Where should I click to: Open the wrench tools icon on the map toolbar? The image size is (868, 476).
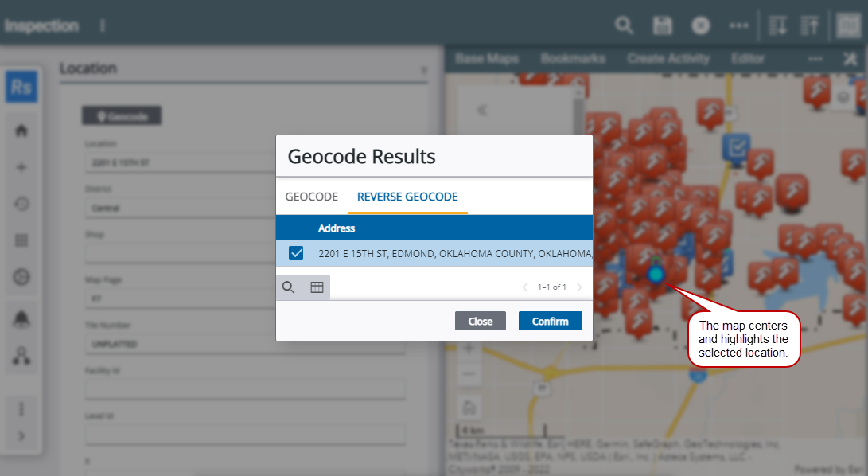tap(850, 57)
